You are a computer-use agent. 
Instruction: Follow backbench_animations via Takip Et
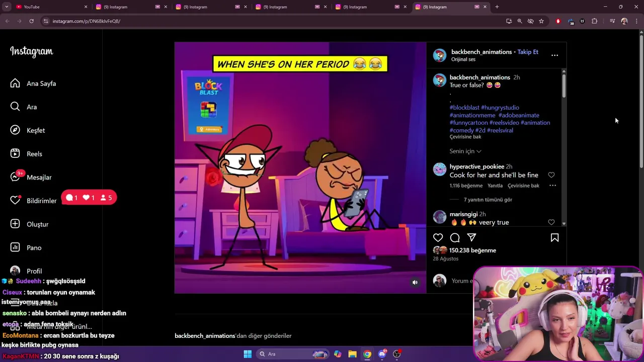click(x=528, y=52)
